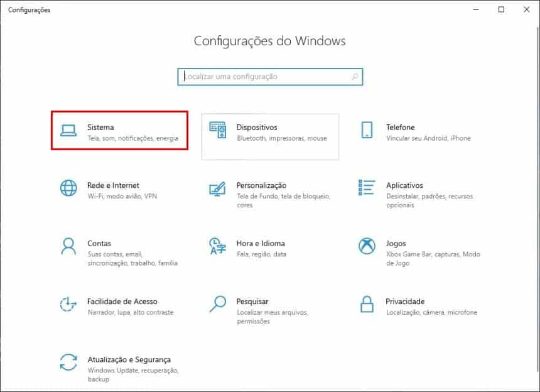Image resolution: width=540 pixels, height=392 pixels.
Task: Select the Contas person icon
Action: (x=68, y=246)
